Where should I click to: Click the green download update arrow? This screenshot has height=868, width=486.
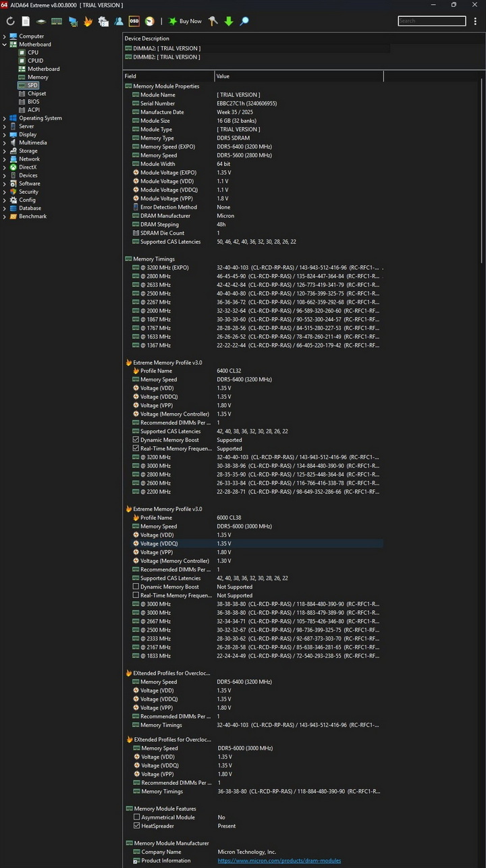click(x=229, y=22)
